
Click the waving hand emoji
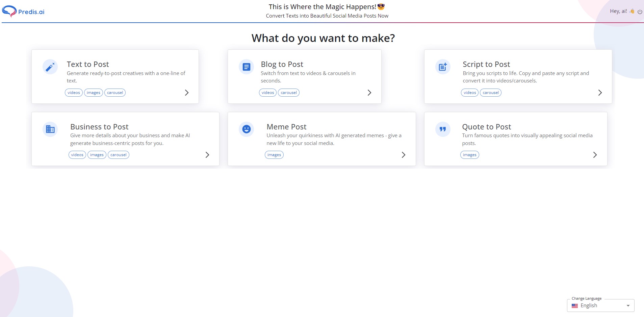(632, 11)
